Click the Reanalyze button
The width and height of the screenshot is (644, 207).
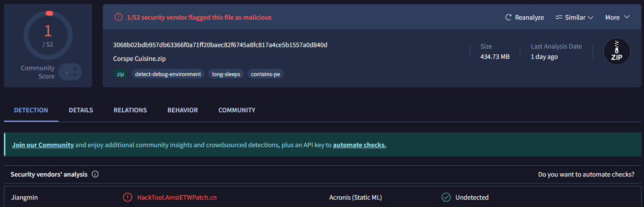coord(524,17)
